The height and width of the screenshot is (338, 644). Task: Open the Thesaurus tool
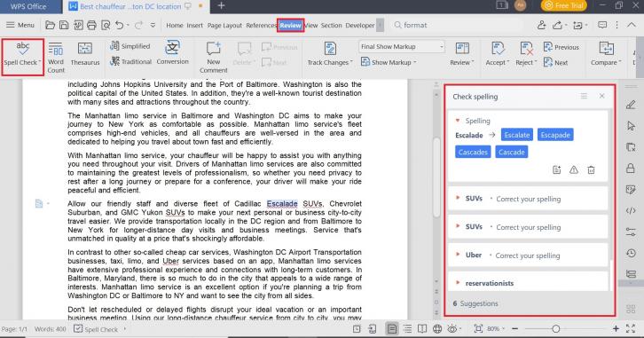[85, 54]
